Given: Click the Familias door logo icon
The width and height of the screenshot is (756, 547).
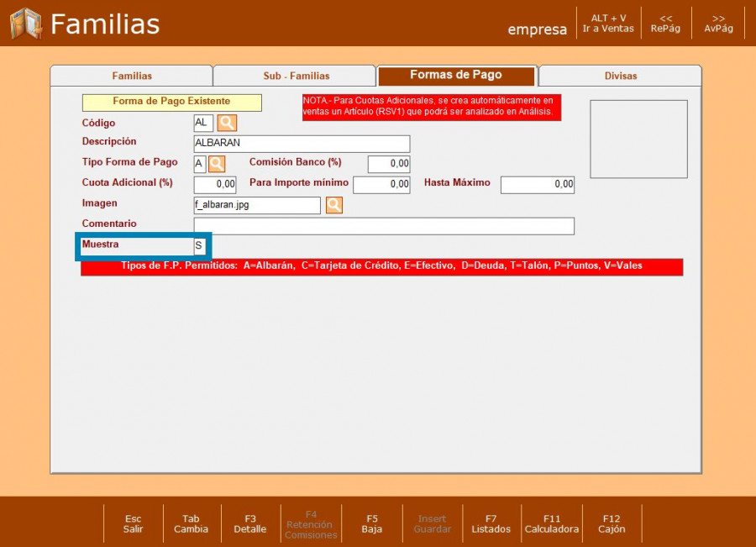Looking at the screenshot, I should pyautogui.click(x=25, y=24).
